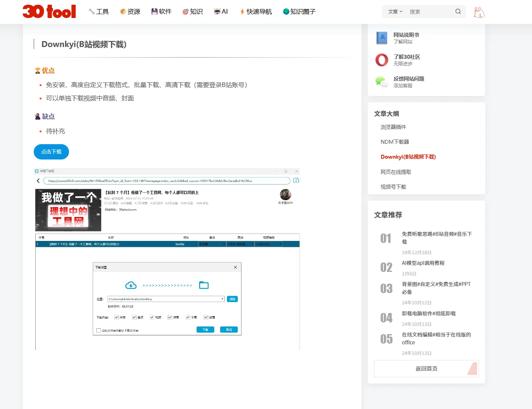
Task: Click the folder icon in 下载设置 dialog
Action: [204, 285]
